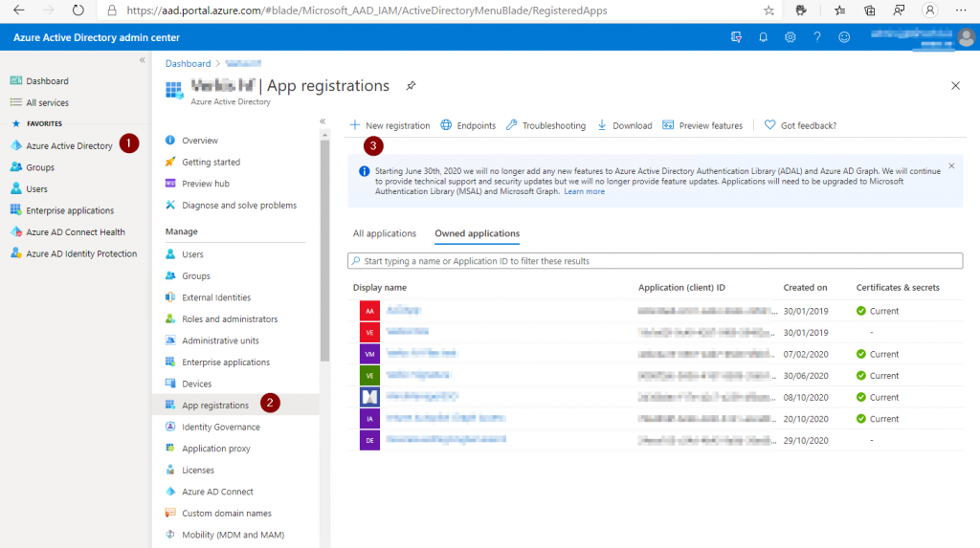Send feedback via the smiley icon
Viewport: 980px width, 548px height.
pos(844,37)
